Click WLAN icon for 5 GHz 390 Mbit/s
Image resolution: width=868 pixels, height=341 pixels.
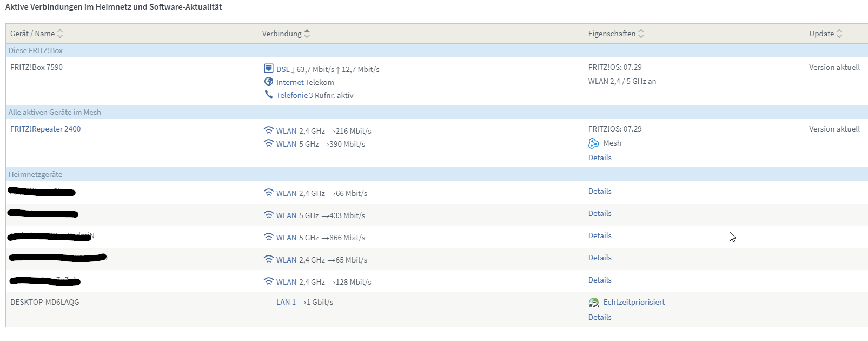pyautogui.click(x=269, y=143)
